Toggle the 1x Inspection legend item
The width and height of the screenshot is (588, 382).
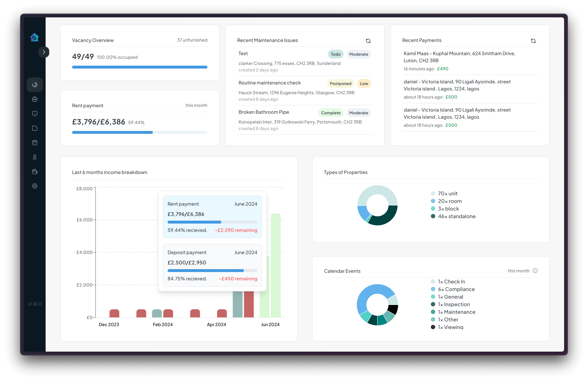coord(450,305)
